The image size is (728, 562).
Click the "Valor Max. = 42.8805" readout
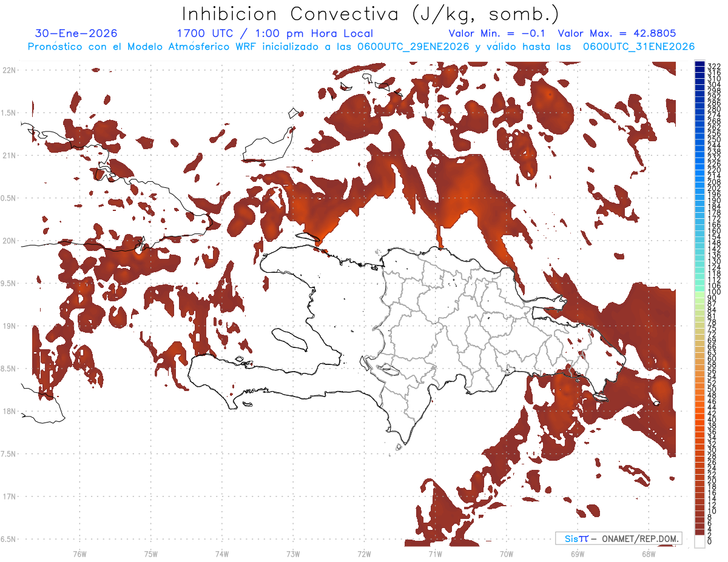(617, 33)
